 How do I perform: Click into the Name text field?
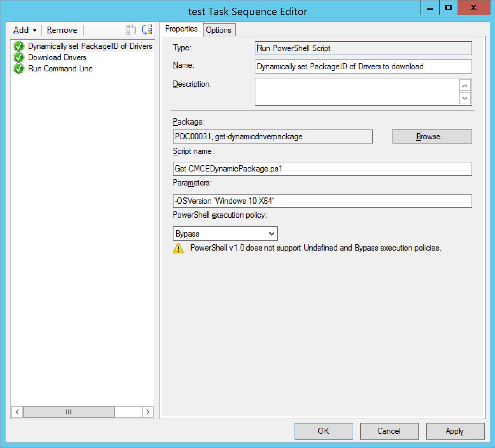(x=363, y=66)
